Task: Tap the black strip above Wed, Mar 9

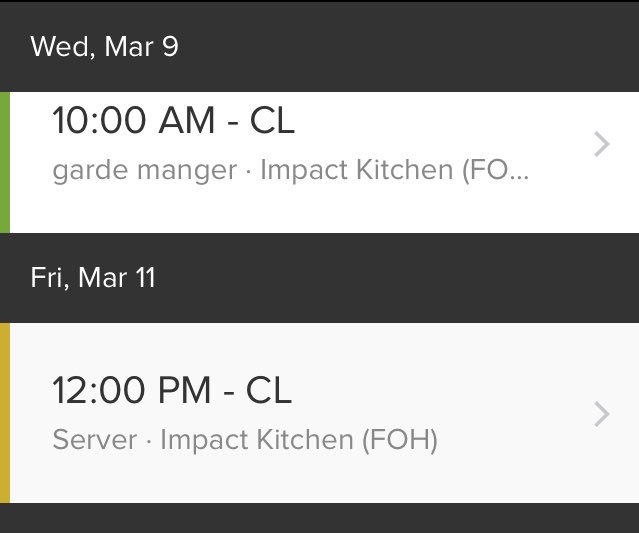Action: pos(320,1)
